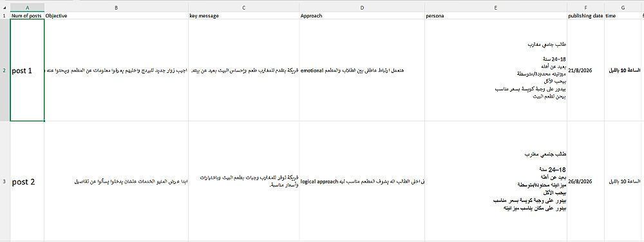
Task: Click the 'persona' header cell
Action: [x=496, y=15]
